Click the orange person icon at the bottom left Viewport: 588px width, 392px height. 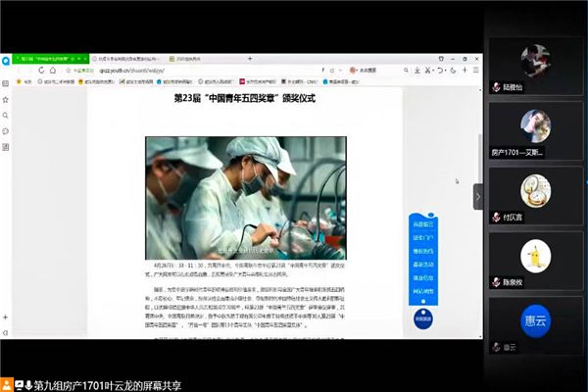tap(7, 385)
